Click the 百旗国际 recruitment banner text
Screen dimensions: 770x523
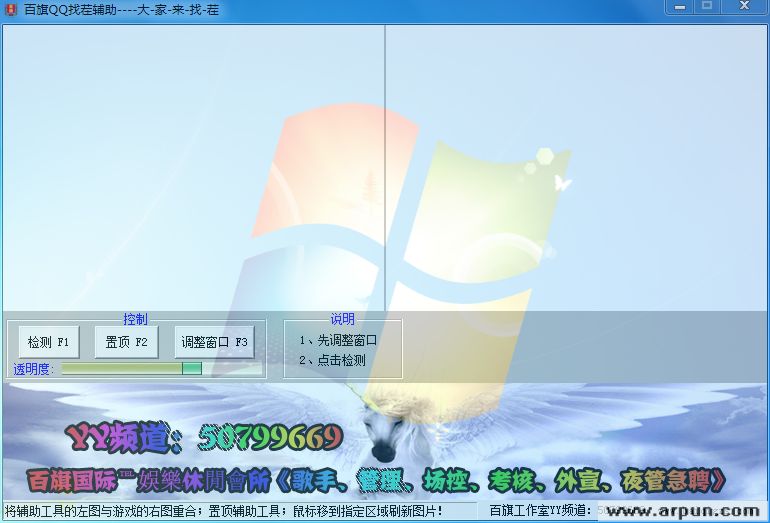pos(377,481)
